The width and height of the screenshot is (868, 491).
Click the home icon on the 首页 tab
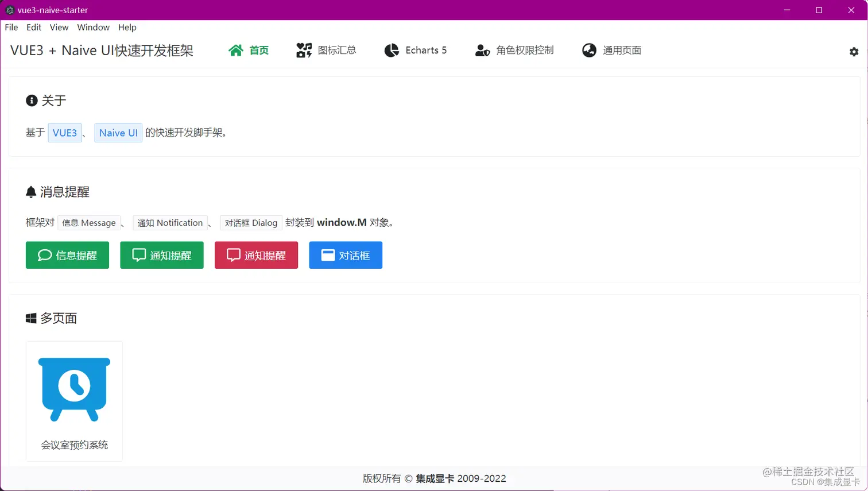click(236, 50)
